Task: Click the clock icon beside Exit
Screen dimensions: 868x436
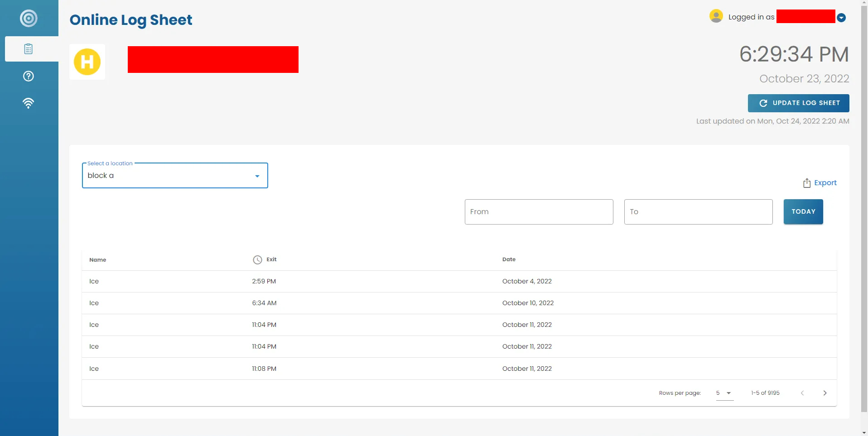Action: click(257, 260)
